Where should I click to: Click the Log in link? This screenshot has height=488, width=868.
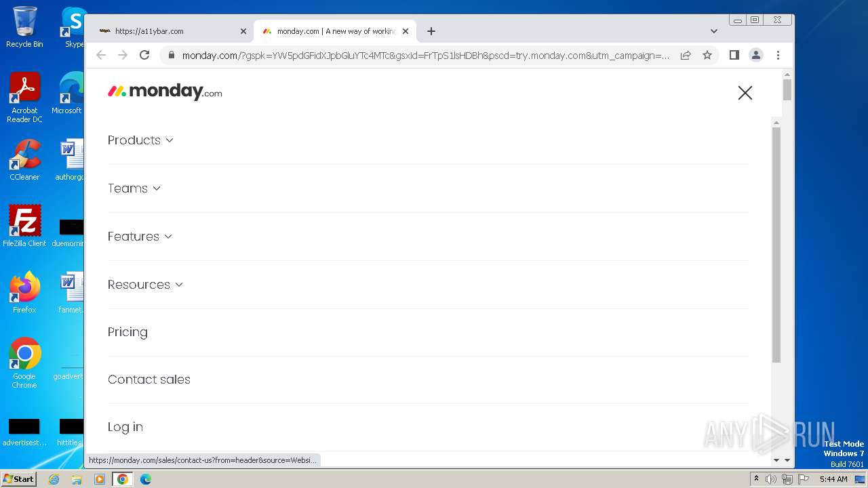125,427
